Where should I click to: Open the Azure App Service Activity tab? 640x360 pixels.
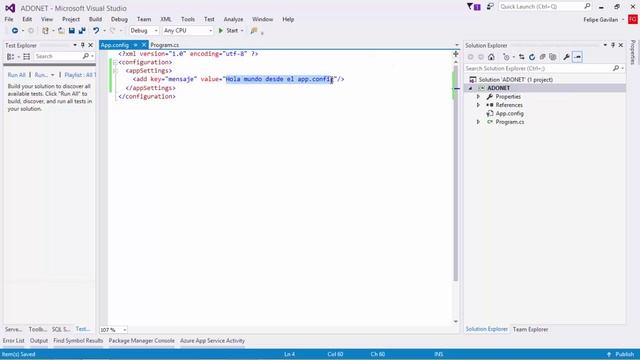click(x=212, y=340)
